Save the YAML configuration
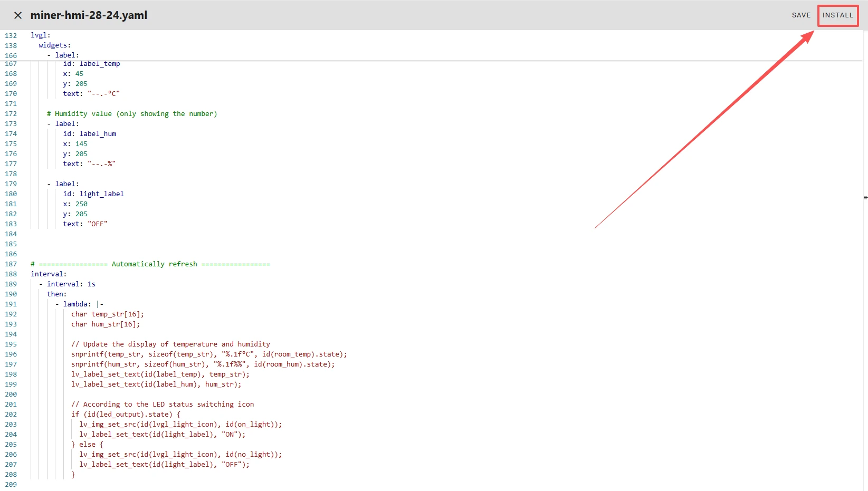The height and width of the screenshot is (491, 868). point(800,15)
